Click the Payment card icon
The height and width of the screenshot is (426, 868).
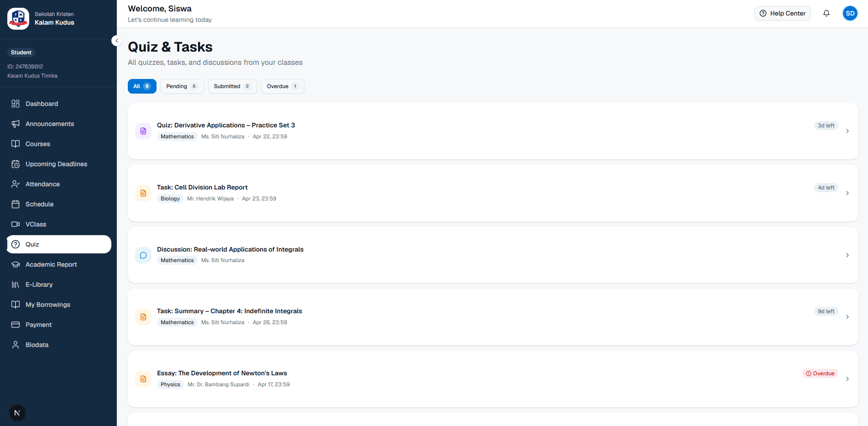pos(16,325)
